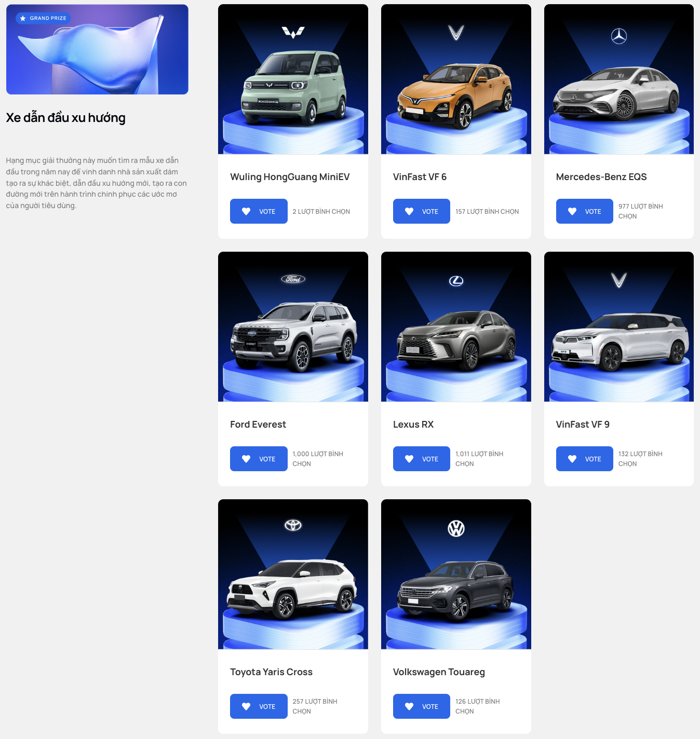Click the VinFast logo above VF 9
Viewport: 700px width, 739px height.
tap(618, 280)
